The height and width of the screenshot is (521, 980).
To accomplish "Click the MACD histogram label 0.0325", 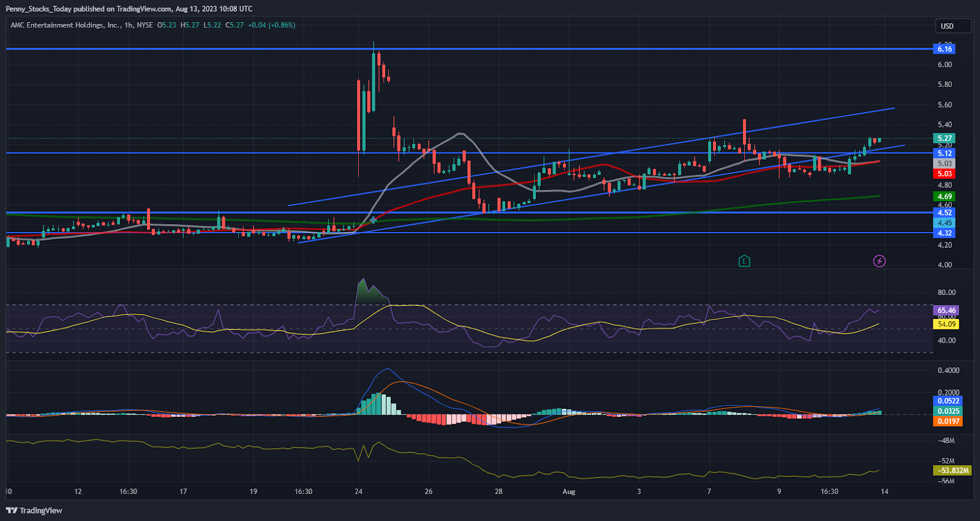I will pos(948,411).
